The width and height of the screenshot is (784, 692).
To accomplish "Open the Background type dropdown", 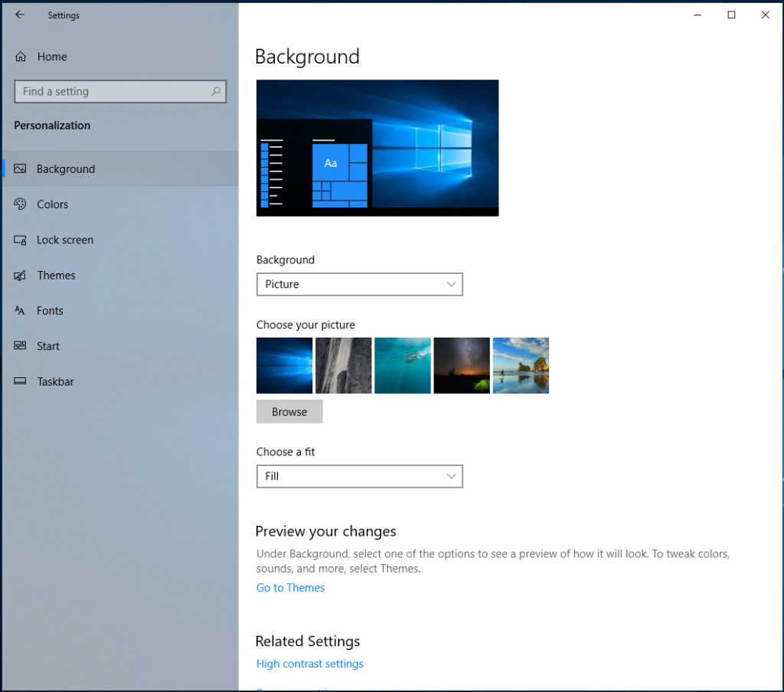I will point(359,284).
